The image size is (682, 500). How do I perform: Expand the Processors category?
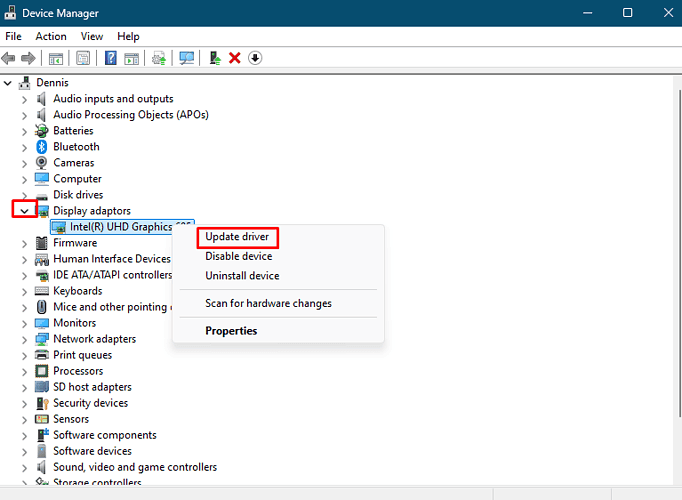click(x=24, y=372)
